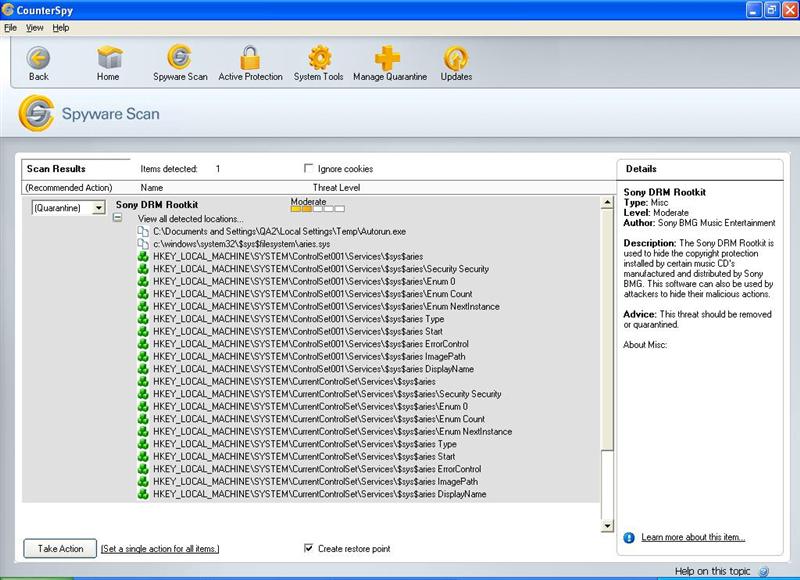
Task: Click registry icon for ControlSet001 $sys$aries Security Security
Action: pyautogui.click(x=143, y=269)
